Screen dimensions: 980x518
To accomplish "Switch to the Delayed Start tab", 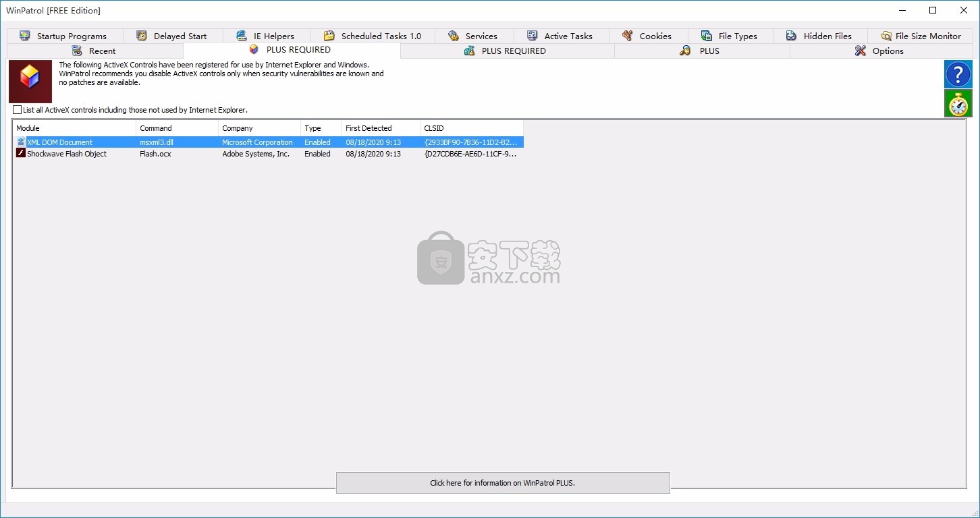I will click(173, 36).
